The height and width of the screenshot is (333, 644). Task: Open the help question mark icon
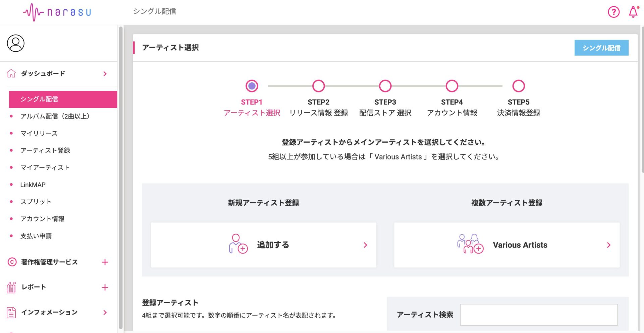click(613, 12)
